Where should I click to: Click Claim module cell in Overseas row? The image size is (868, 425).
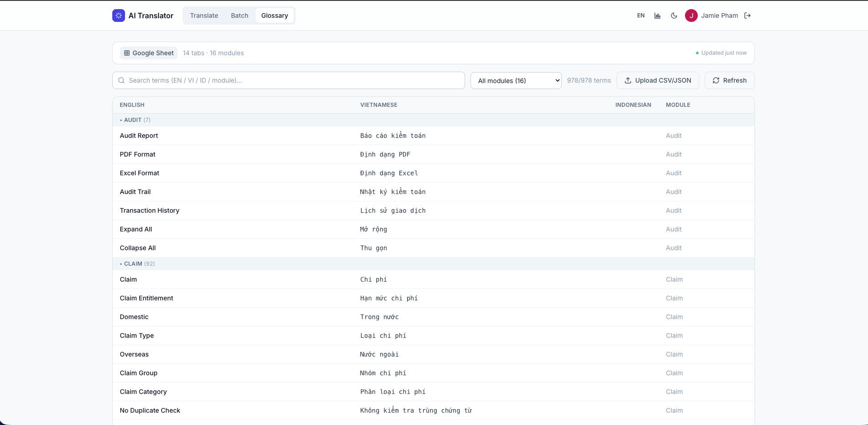[675, 354]
